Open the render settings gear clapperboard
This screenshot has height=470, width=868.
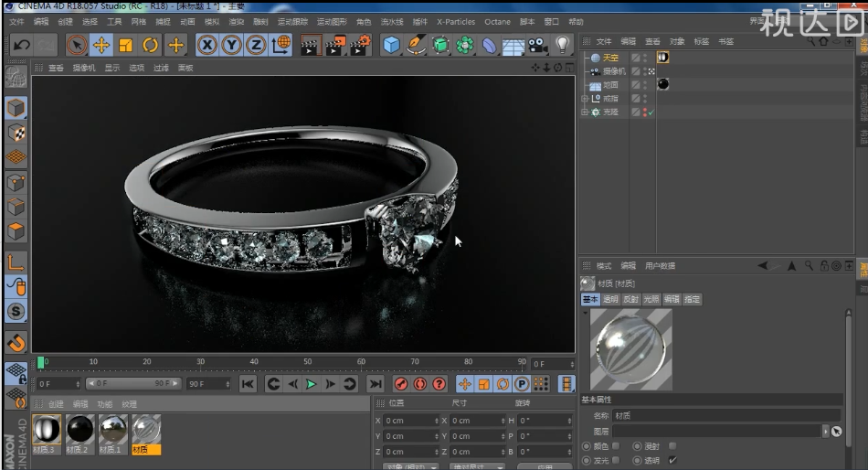[x=360, y=45]
